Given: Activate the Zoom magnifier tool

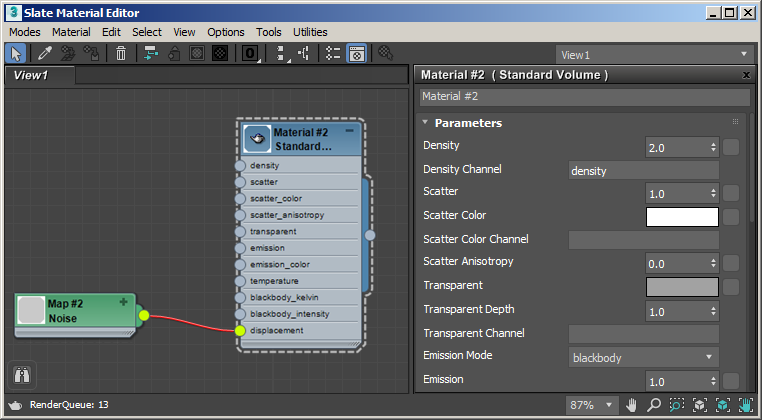Looking at the screenshot, I should (x=654, y=404).
